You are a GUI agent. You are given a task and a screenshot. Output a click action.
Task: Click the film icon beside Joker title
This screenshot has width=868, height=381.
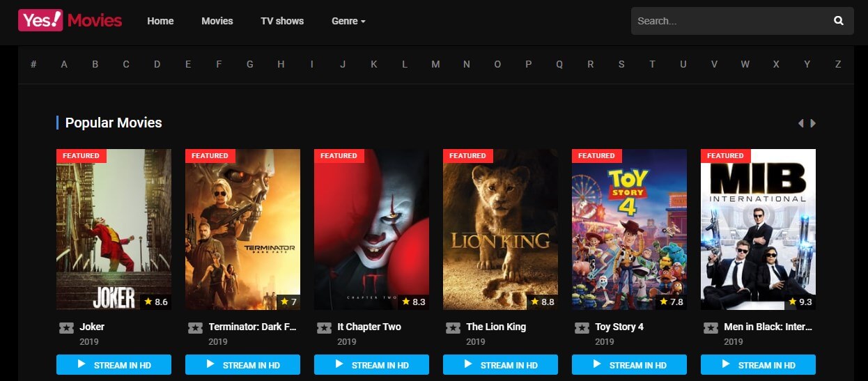pyautogui.click(x=66, y=327)
